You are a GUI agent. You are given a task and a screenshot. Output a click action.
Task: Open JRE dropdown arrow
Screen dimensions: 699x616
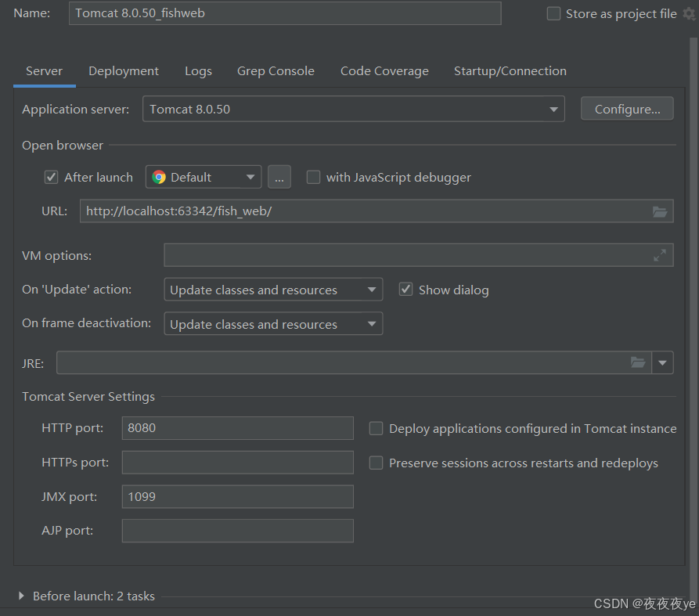[662, 363]
